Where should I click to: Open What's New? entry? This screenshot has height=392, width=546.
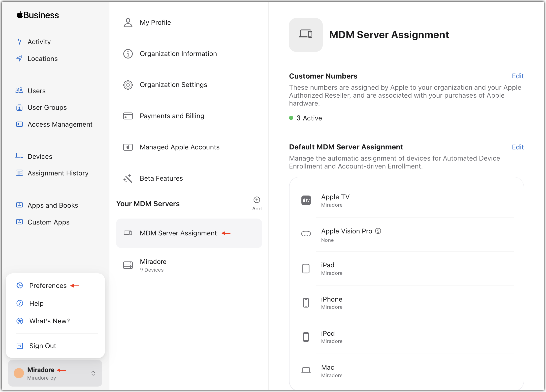tap(50, 321)
